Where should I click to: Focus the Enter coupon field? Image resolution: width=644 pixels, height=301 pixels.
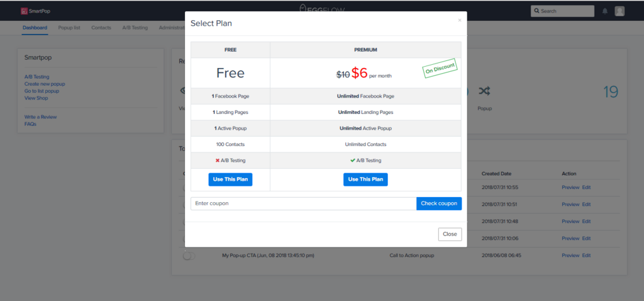(304, 203)
